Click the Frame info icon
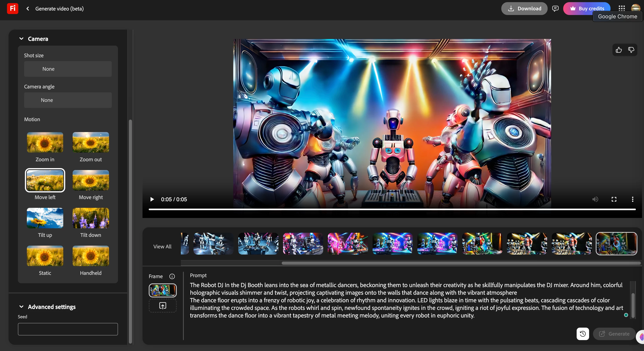The image size is (644, 351). coord(172,276)
